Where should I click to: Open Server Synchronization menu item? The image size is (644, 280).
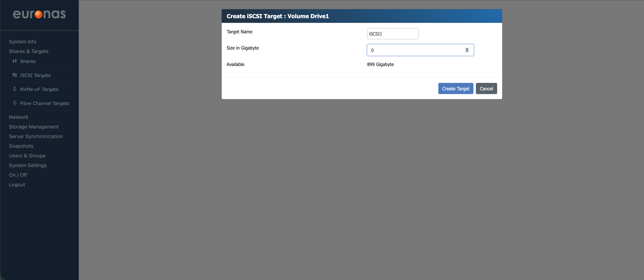tap(36, 136)
